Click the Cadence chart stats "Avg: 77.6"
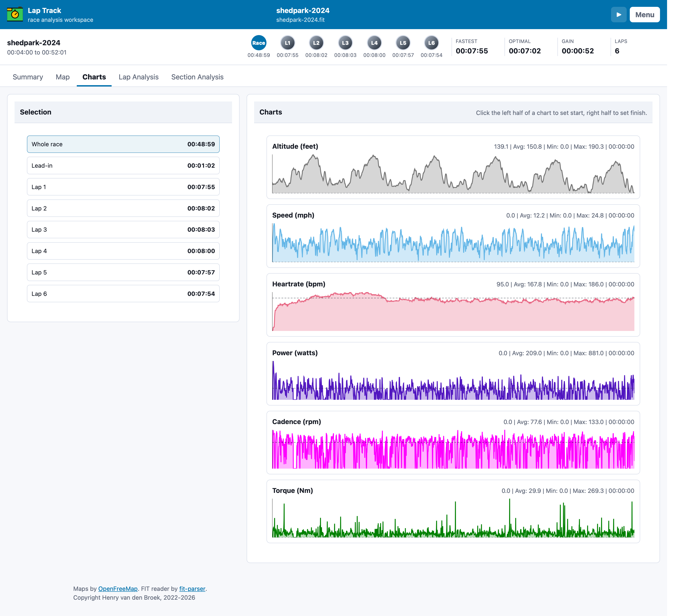690x616 pixels. coord(529,422)
